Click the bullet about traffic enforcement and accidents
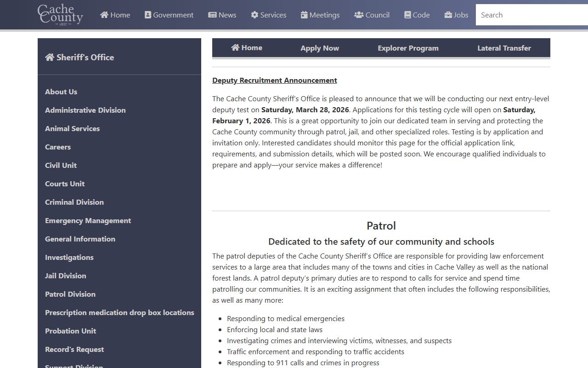Screen dimensions: 588x368 coord(316,351)
